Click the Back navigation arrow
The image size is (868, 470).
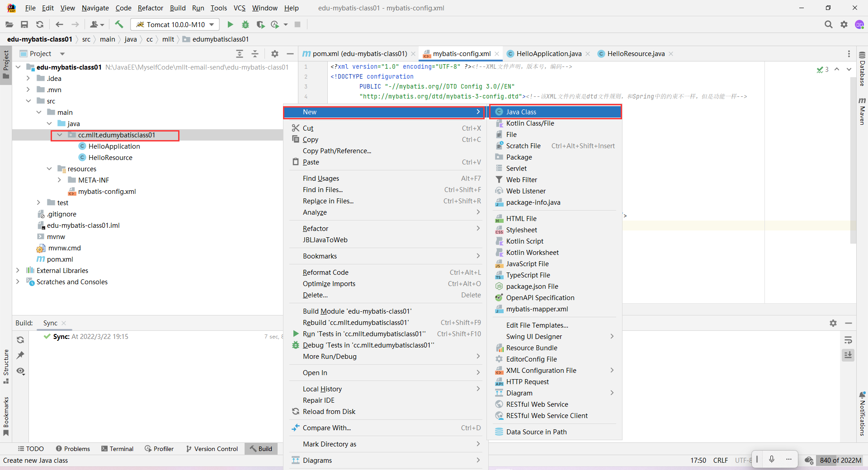coord(59,24)
